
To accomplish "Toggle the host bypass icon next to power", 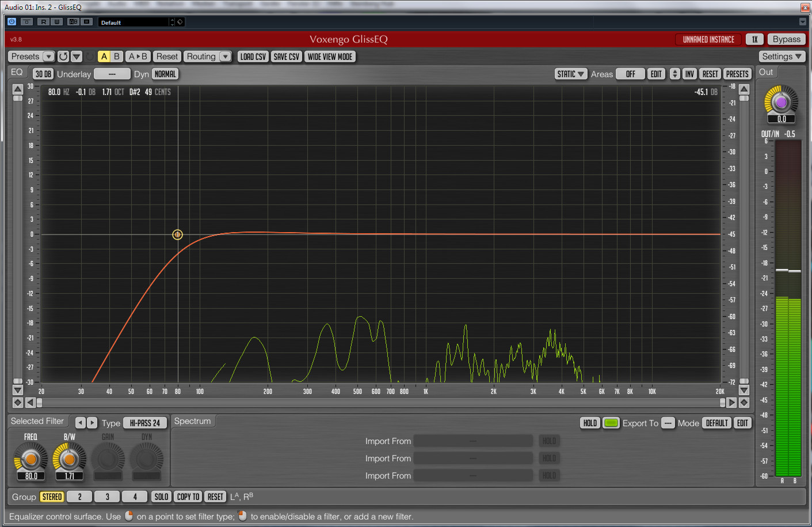I will [x=26, y=21].
